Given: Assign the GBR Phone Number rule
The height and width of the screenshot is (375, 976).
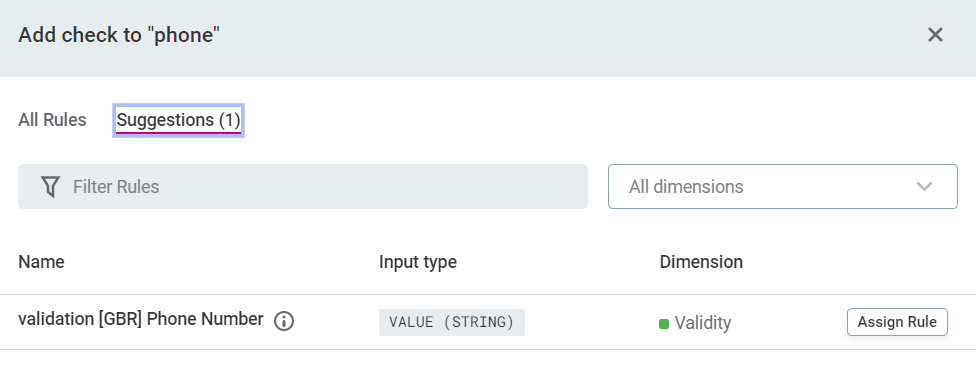Looking at the screenshot, I should tap(897, 322).
